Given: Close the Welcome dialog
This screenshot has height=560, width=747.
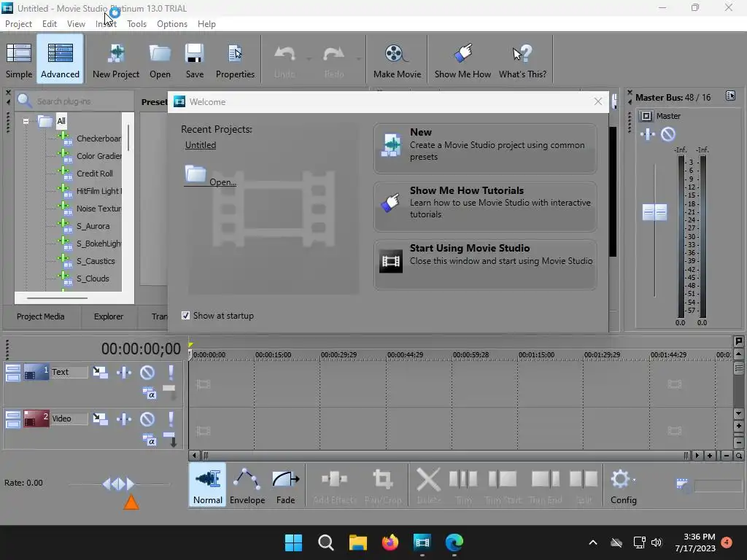Looking at the screenshot, I should pyautogui.click(x=598, y=101).
